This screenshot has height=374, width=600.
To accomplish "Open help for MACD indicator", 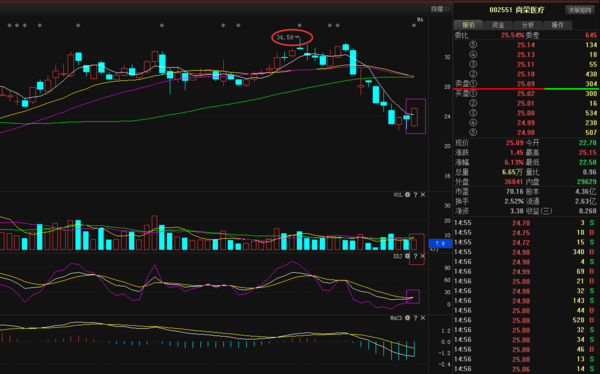I will coord(415,318).
